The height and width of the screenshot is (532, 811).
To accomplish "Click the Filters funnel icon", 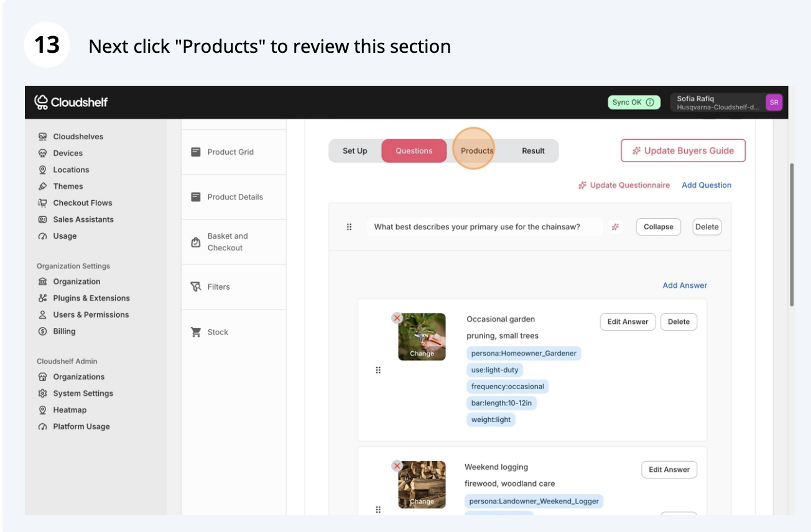I will pos(196,287).
